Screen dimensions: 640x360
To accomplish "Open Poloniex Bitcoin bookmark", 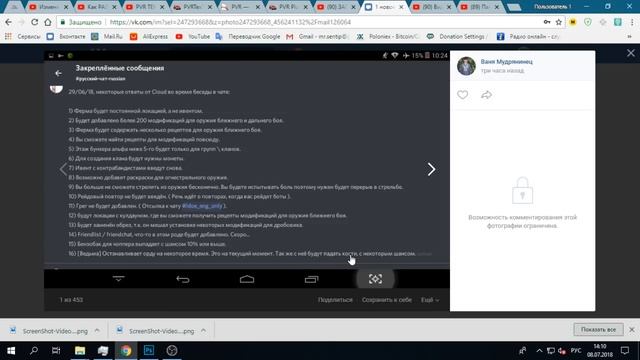I will click(x=388, y=37).
